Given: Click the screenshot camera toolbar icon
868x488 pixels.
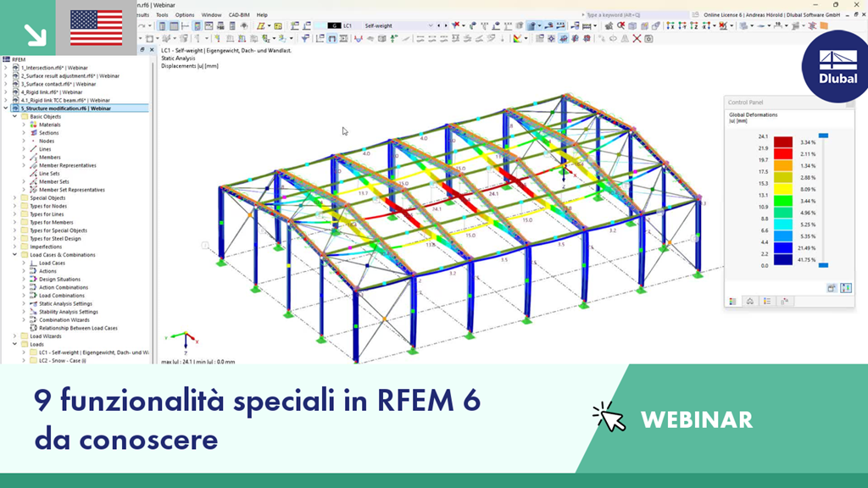Looking at the screenshot, I should [x=648, y=39].
